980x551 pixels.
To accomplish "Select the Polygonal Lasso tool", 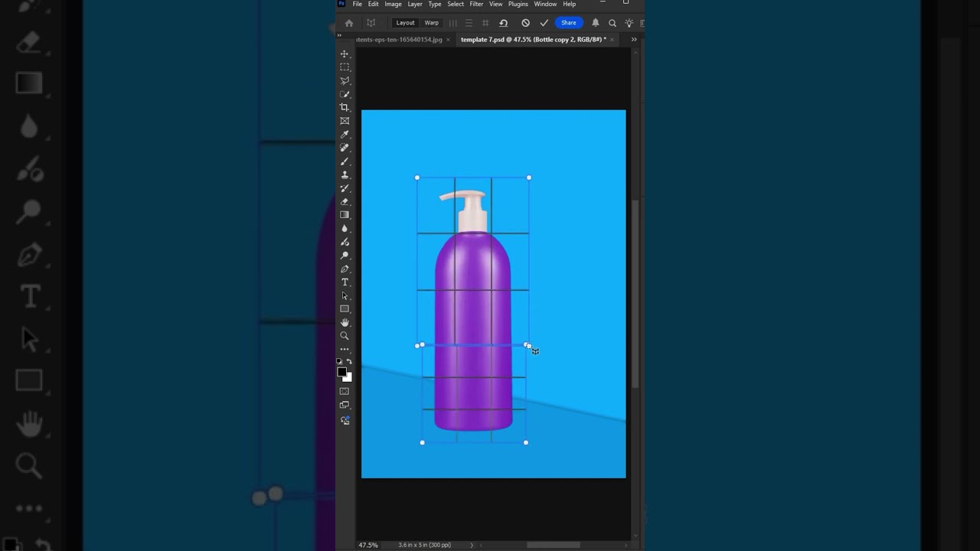I will click(345, 80).
